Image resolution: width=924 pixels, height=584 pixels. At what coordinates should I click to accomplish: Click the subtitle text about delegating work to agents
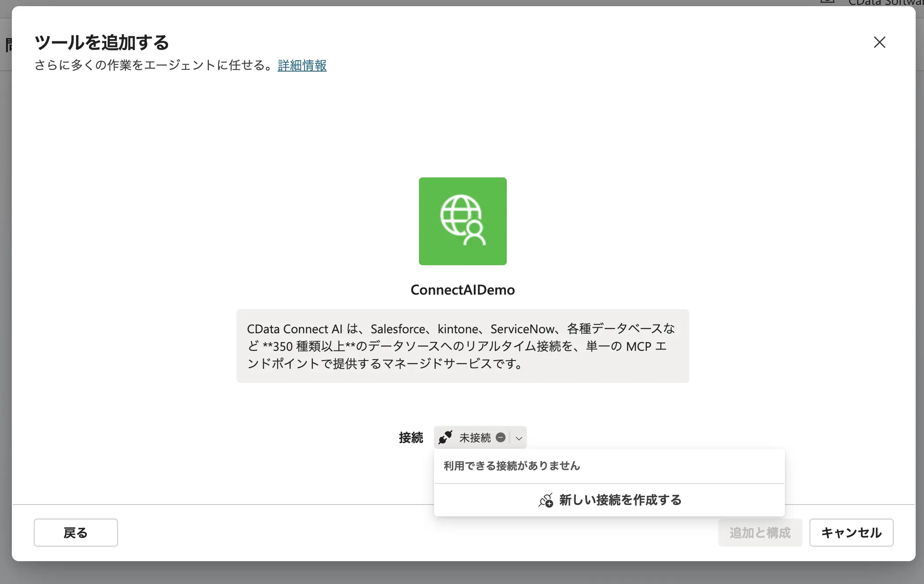coord(153,65)
